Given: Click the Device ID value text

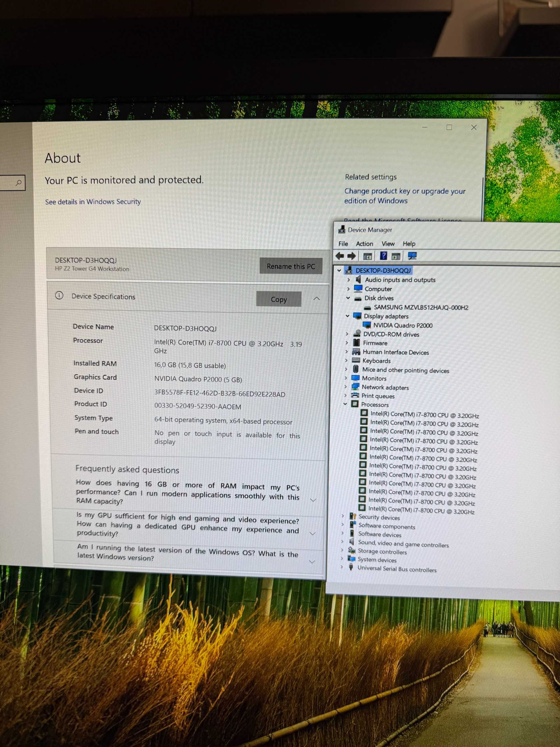Looking at the screenshot, I should [220, 394].
